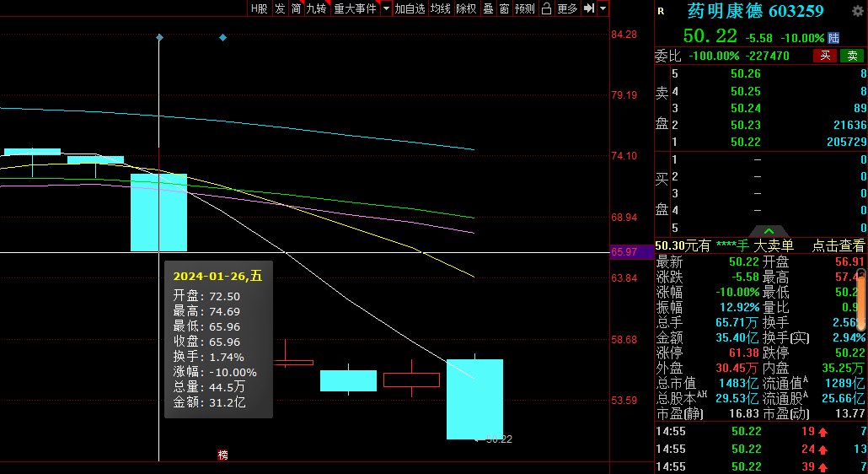The height and width of the screenshot is (474, 868).
Task: Toggle the 均线 moving averages
Action: [x=441, y=8]
